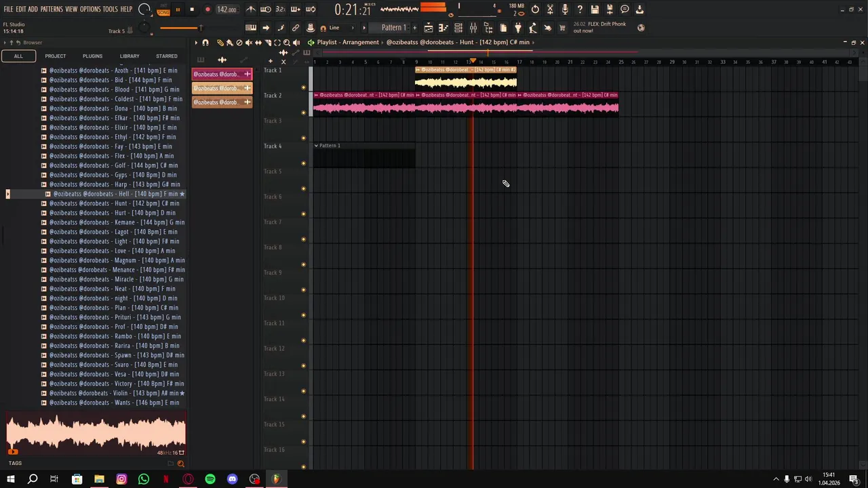Screen dimensions: 868x488
Task: Click the Pause button in transport
Action: tap(178, 9)
